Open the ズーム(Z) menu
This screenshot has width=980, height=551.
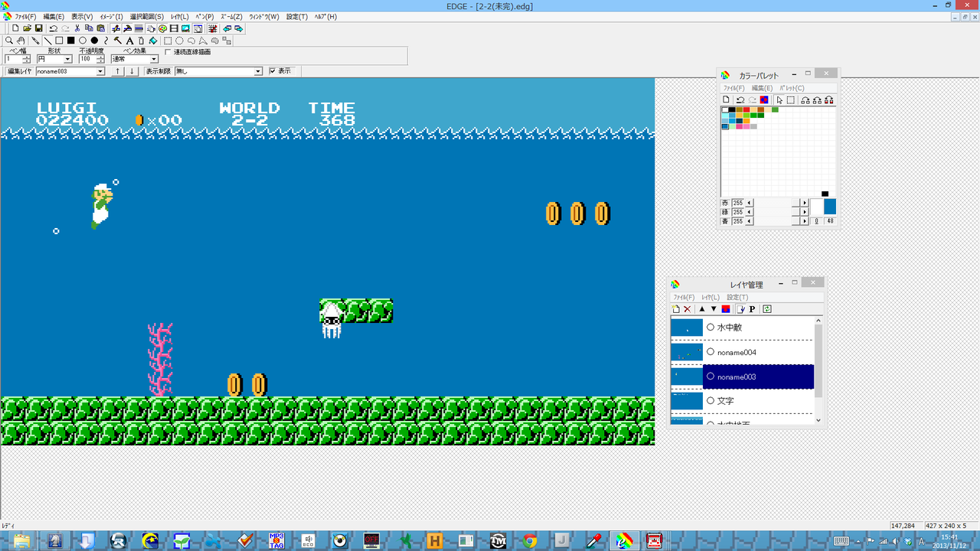[x=231, y=17]
